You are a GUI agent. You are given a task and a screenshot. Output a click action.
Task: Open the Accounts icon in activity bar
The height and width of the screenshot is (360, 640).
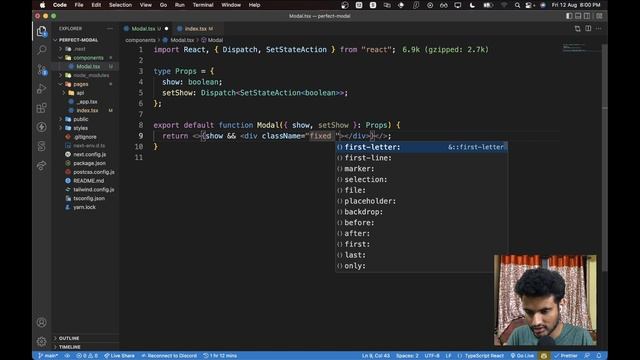[42, 322]
